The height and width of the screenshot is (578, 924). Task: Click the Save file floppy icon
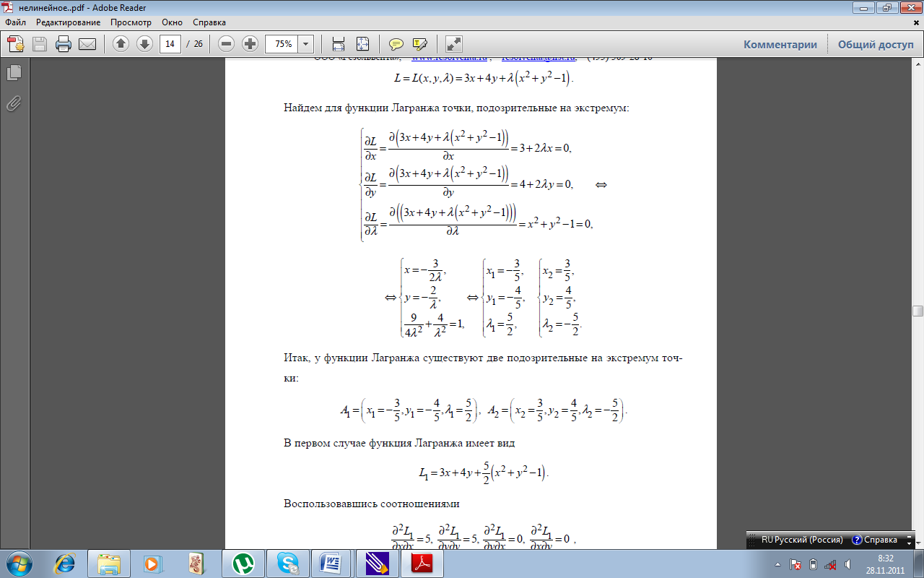[x=39, y=44]
